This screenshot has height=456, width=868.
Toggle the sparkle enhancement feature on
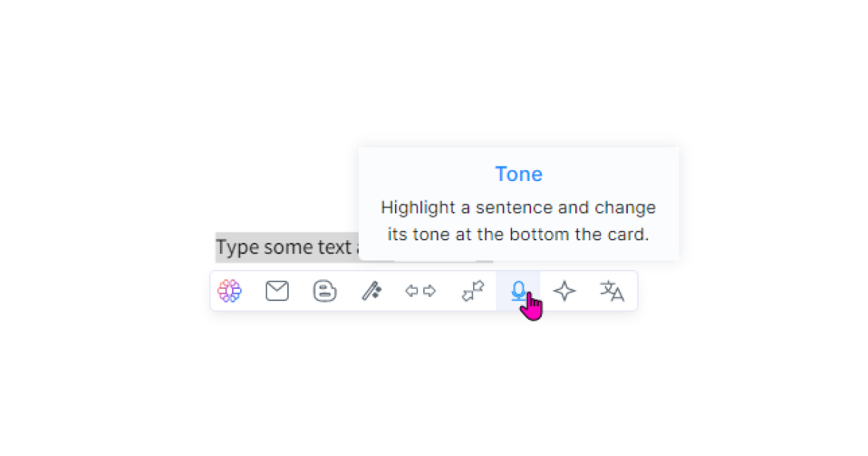pos(565,291)
